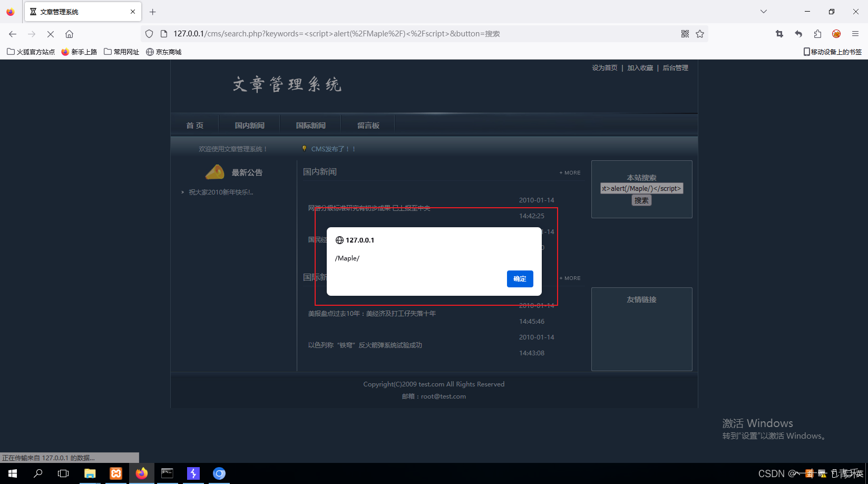Screen dimensions: 868x484
Task: Open the 国际新闻 navigation tab
Action: tap(310, 125)
